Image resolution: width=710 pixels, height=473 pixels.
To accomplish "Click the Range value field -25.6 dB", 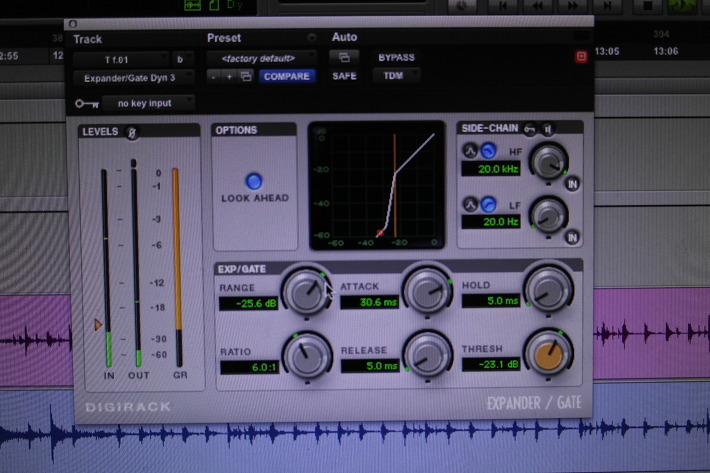I will pyautogui.click(x=249, y=304).
